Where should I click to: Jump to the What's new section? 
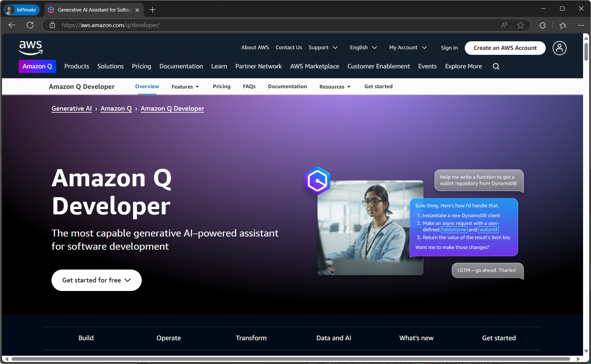tap(416, 338)
